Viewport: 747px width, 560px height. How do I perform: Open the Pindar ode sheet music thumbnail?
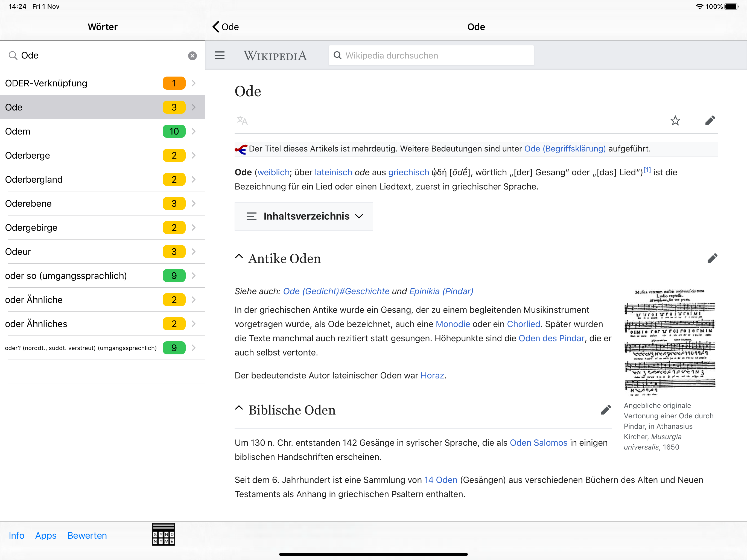point(670,342)
